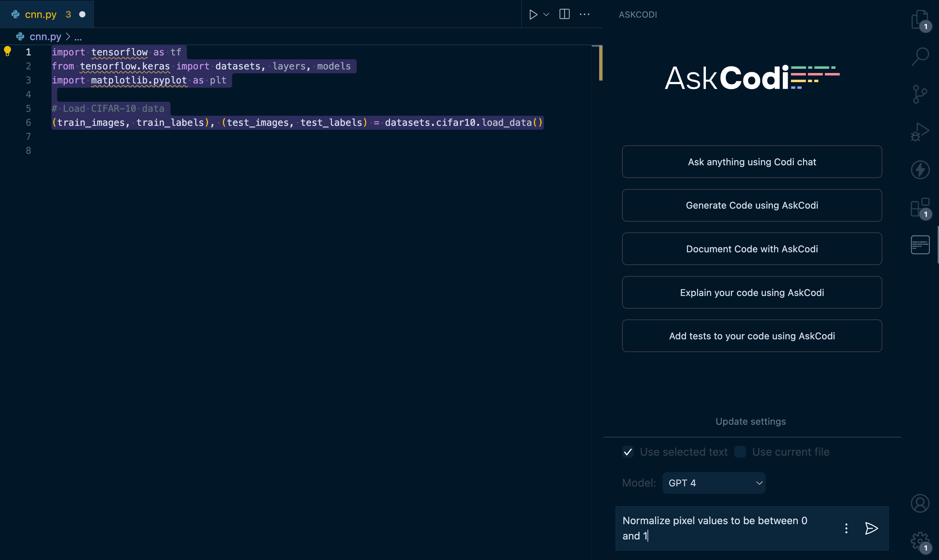This screenshot has height=560, width=939.
Task: Run the Python file play icon
Action: coord(533,15)
